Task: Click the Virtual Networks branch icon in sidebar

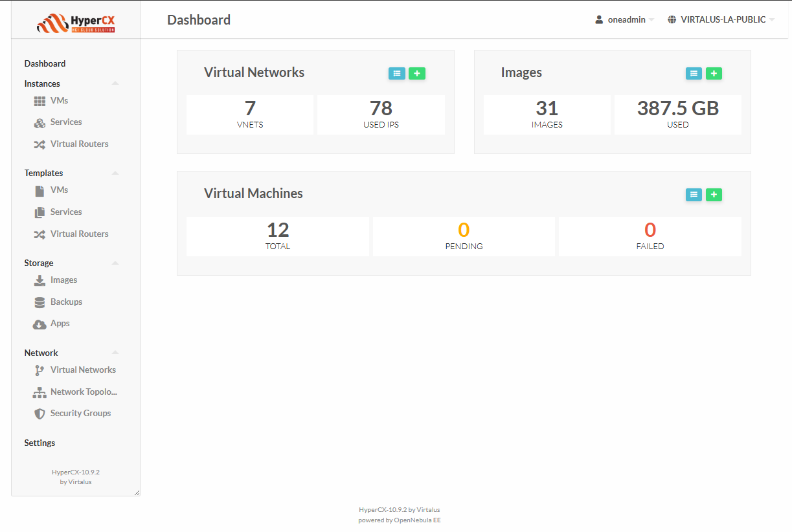Action: (40, 370)
